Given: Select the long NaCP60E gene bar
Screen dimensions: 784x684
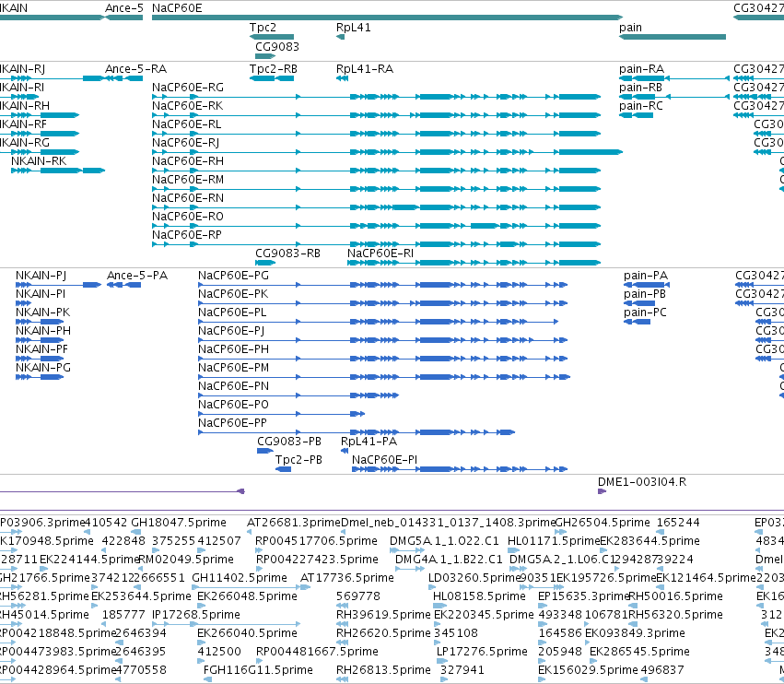Looking at the screenshot, I should [387, 18].
